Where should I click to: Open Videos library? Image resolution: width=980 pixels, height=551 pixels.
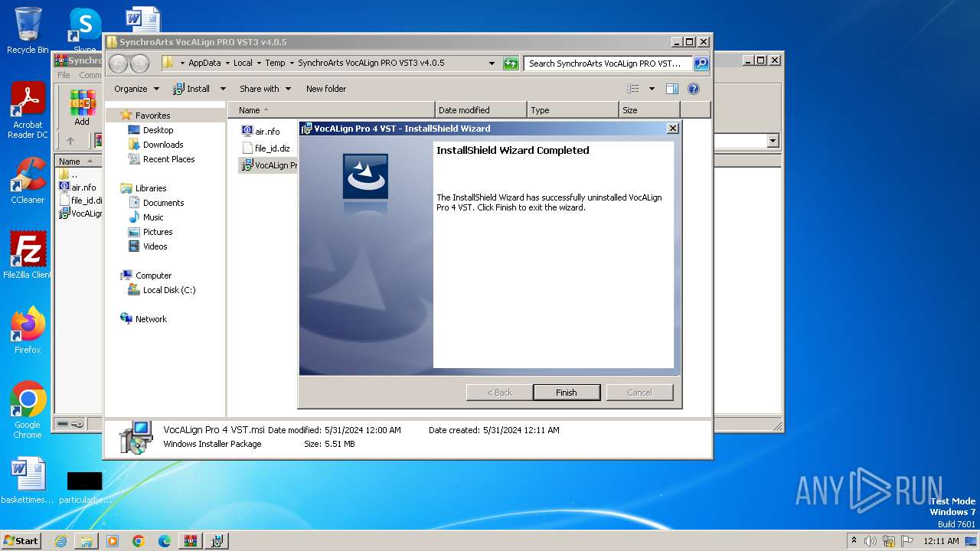(155, 246)
